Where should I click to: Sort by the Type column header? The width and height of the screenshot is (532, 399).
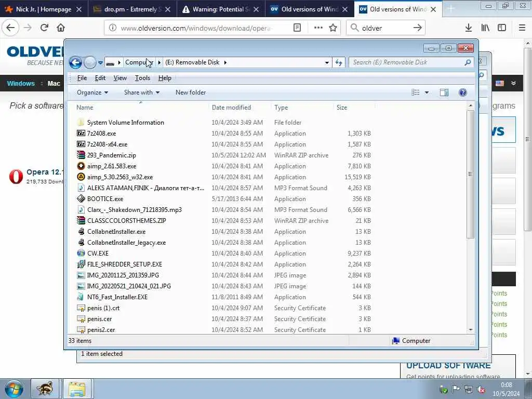pyautogui.click(x=281, y=107)
